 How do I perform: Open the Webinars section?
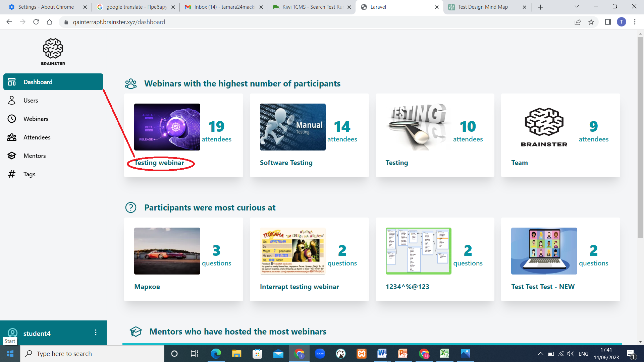pos(36,119)
